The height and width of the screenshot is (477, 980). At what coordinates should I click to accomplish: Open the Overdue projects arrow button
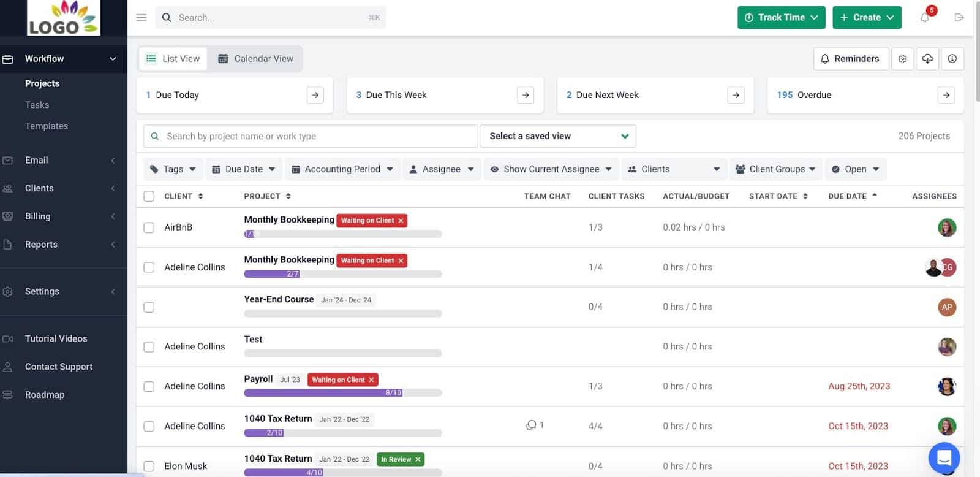coord(946,95)
